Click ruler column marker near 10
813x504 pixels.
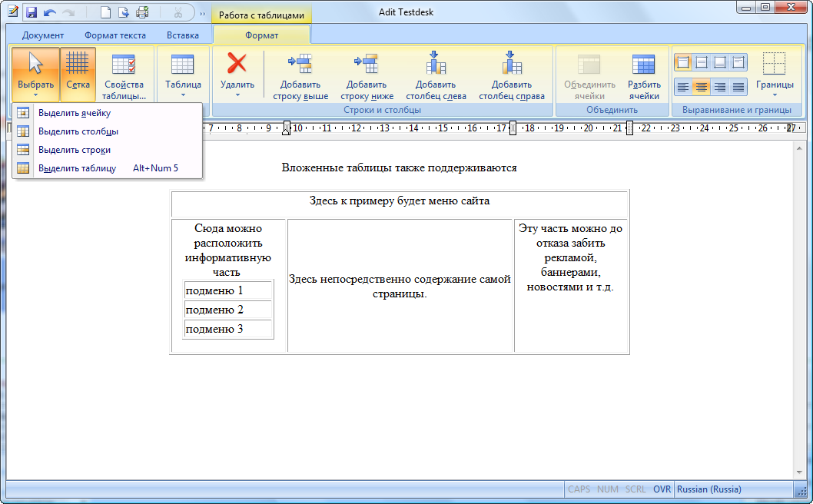point(286,128)
